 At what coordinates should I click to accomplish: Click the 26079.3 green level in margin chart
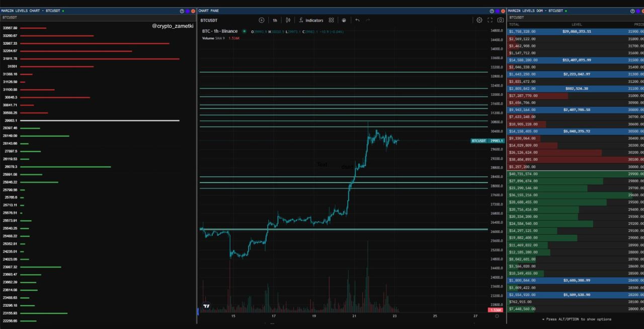coord(65,167)
